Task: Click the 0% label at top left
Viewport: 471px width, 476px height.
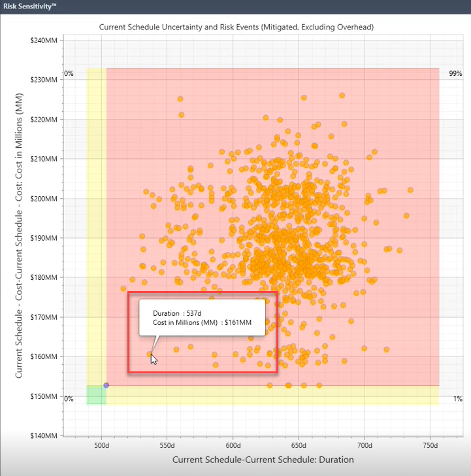Action: click(68, 74)
